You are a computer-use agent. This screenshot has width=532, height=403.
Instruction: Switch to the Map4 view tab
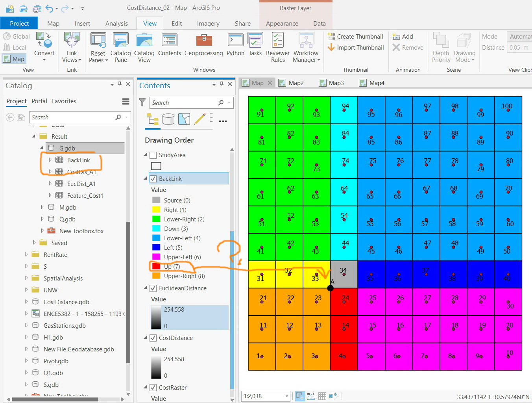coord(372,83)
